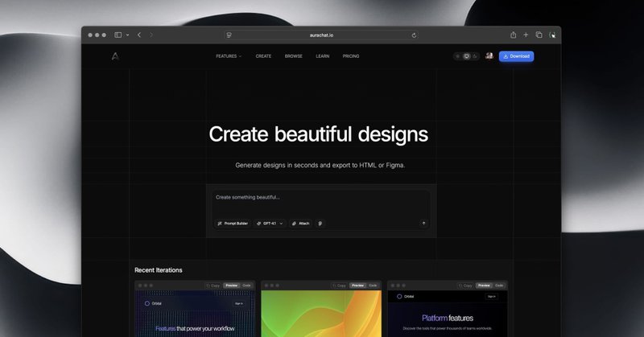
Task: Open a new tab with the plus icon
Action: (x=526, y=35)
